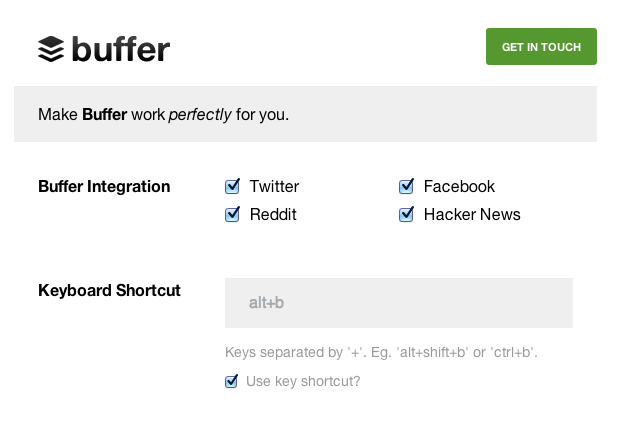This screenshot has height=421, width=635.
Task: Turn off the Hacker News checkbox
Action: tap(407, 214)
